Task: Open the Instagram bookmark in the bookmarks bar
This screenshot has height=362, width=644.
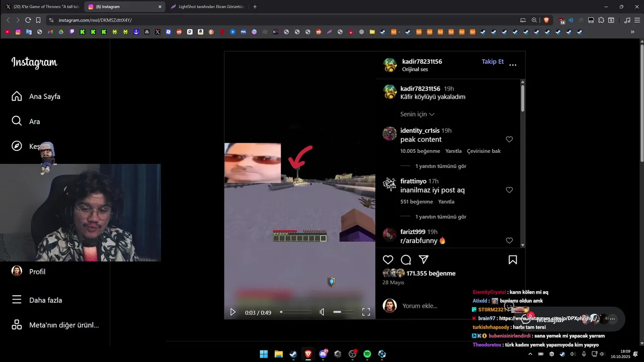Action: pyautogui.click(x=18, y=32)
